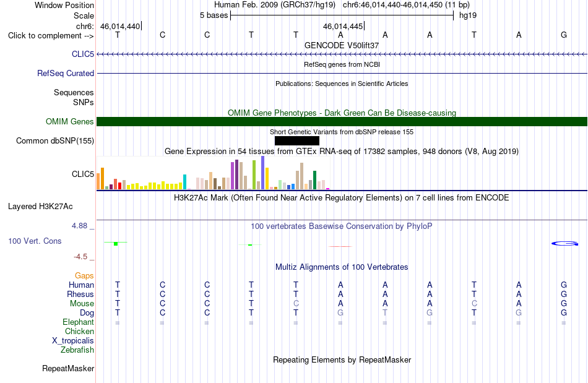Complement the G base in sequence row
Viewport: 588px width, 383px height.
[564, 35]
